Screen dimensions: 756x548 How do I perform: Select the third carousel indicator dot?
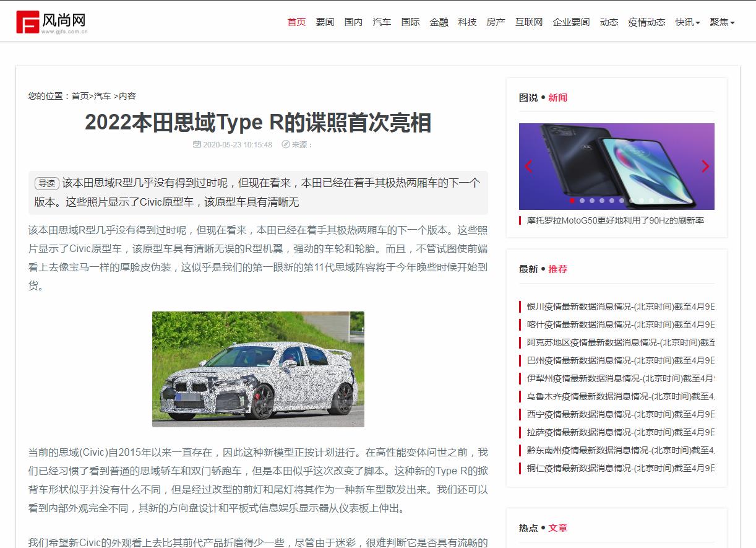click(x=592, y=201)
